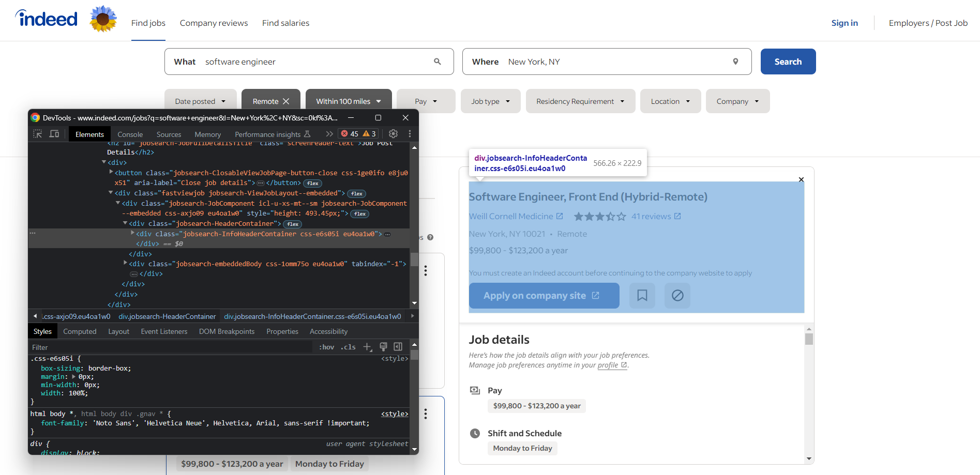The width and height of the screenshot is (980, 475).
Task: Open the Weill Cornell Medicine company link
Action: pyautogui.click(x=511, y=216)
